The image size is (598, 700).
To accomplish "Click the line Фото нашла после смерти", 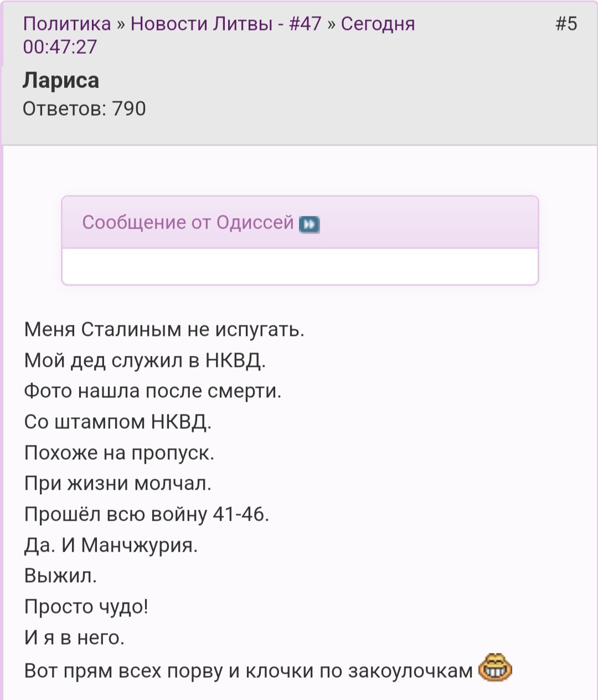I will (153, 391).
